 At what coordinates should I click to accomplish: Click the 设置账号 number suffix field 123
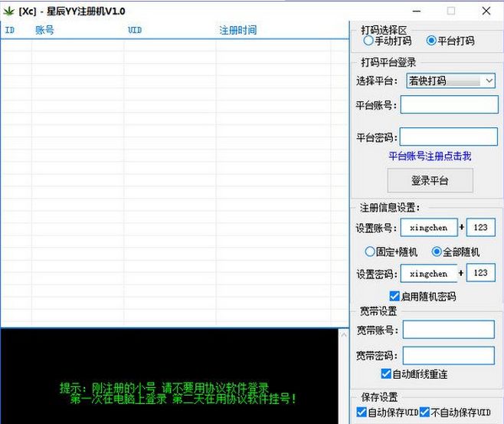480,228
